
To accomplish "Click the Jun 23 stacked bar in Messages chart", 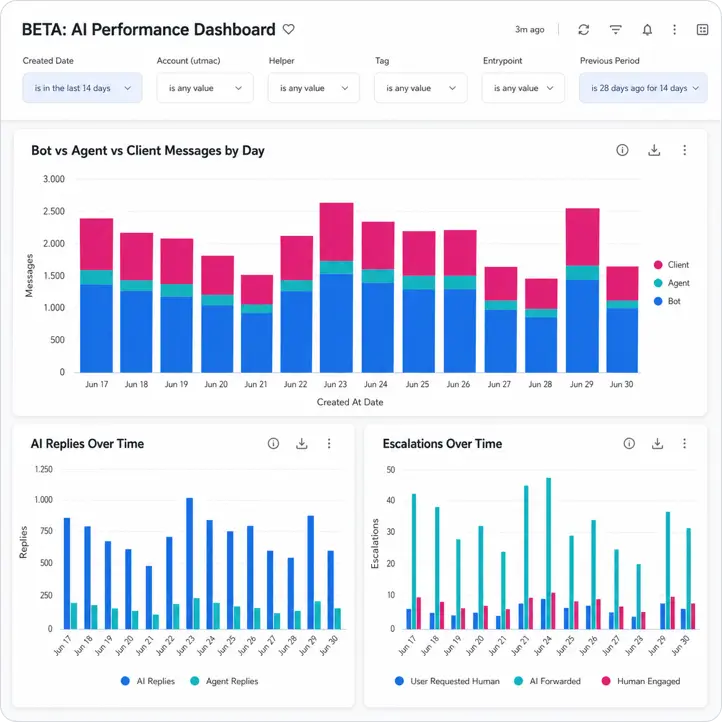I will click(337, 288).
